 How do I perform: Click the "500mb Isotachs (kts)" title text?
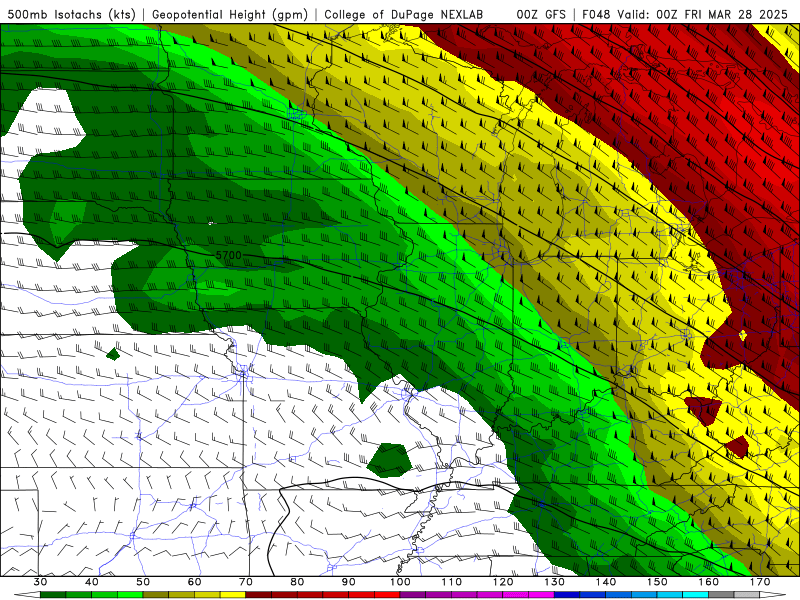[x=72, y=14]
